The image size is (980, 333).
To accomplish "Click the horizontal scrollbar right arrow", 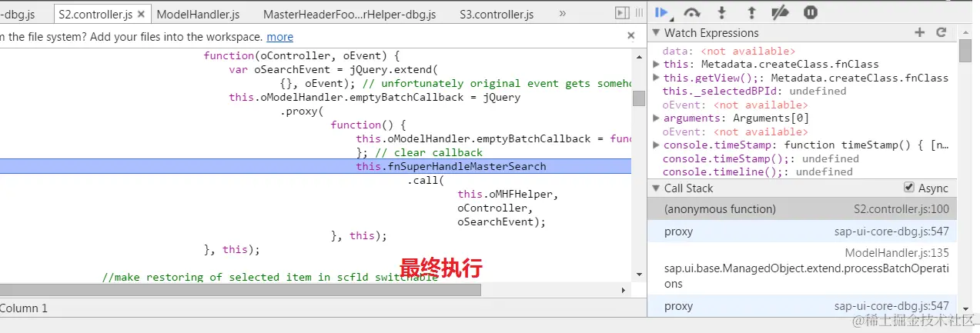I will click(624, 290).
